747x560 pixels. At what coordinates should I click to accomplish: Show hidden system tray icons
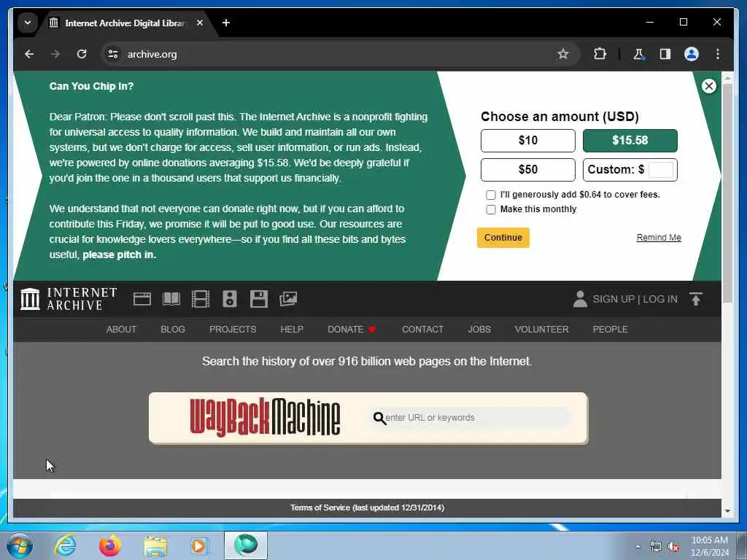coord(638,546)
